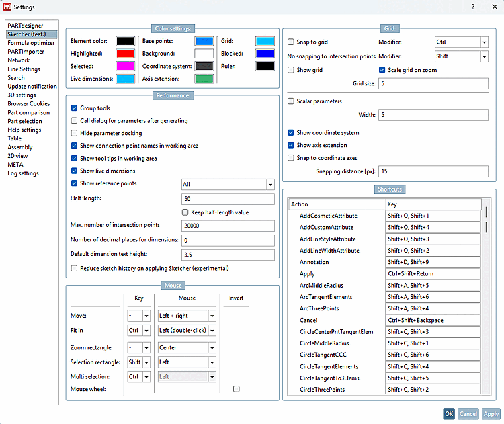This screenshot has width=504, height=424.
Task: Click the Action column header
Action: (x=337, y=204)
